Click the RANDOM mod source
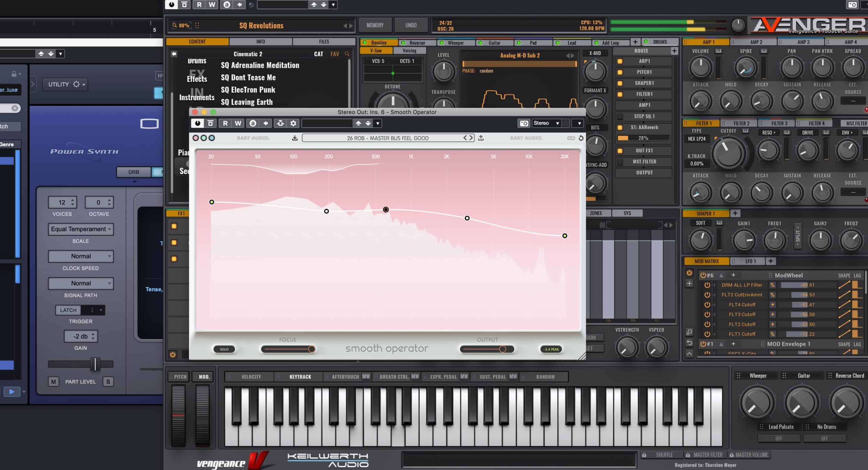The width and height of the screenshot is (868, 470). 545,377
